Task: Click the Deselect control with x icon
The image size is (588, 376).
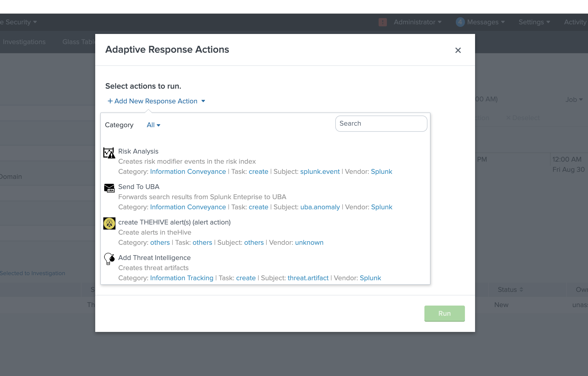Action: click(x=523, y=118)
